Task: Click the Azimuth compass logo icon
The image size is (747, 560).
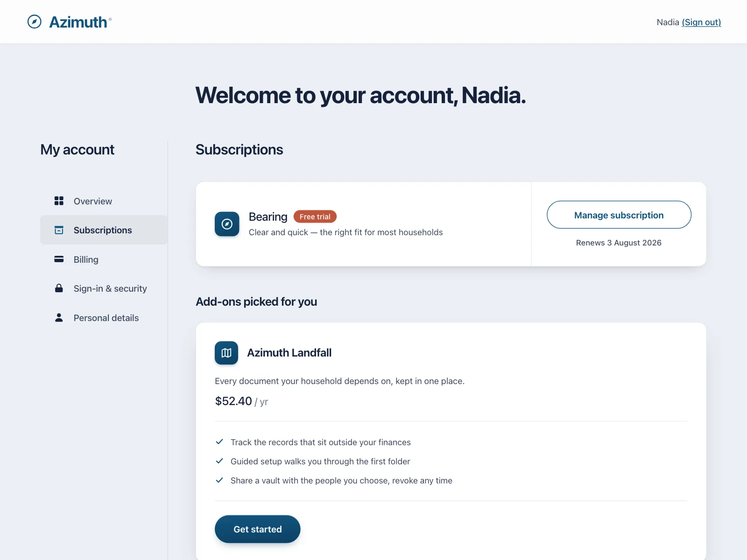Action: [x=35, y=22]
